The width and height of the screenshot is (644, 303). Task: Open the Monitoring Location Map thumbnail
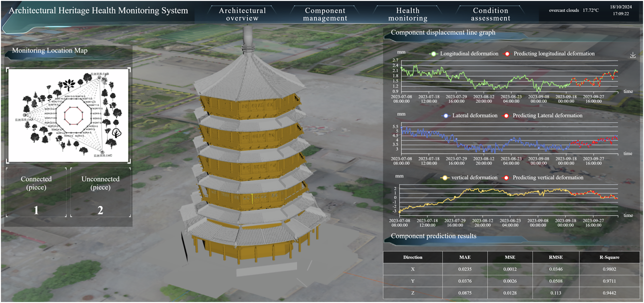pos(68,115)
